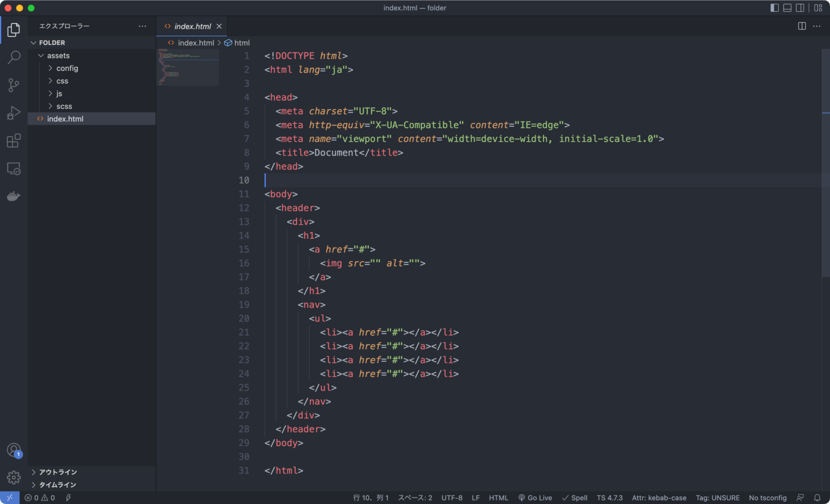Toggle the Spell checker in the status bar

pos(574,497)
